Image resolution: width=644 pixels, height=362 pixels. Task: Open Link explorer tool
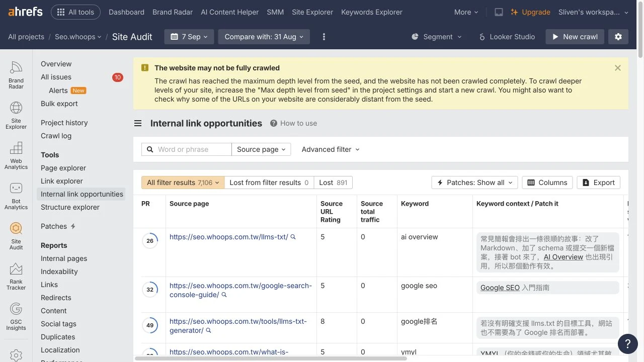pyautogui.click(x=62, y=181)
